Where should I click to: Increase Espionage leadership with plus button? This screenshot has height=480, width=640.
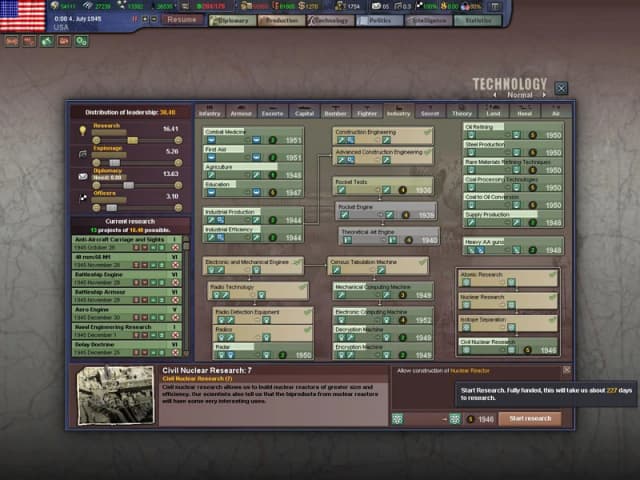tap(178, 163)
